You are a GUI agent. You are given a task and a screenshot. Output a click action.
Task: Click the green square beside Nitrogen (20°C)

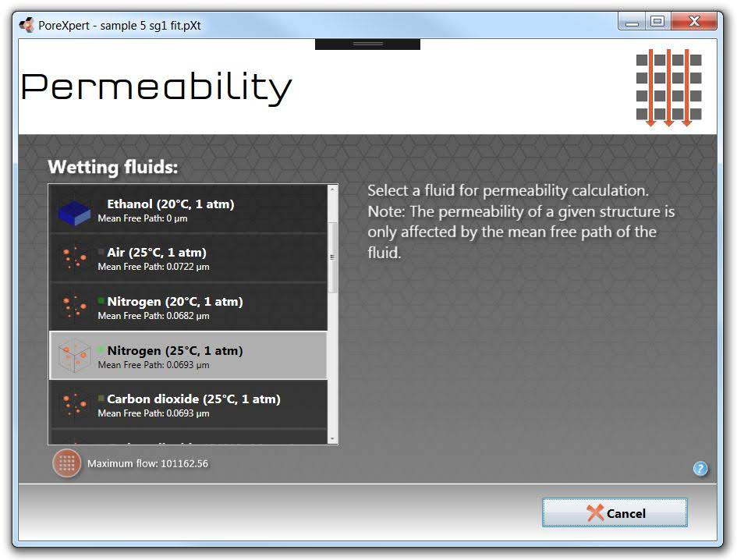101,300
